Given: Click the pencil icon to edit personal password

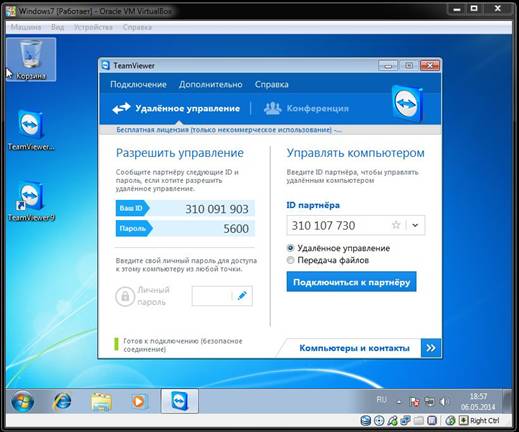Looking at the screenshot, I should click(242, 296).
